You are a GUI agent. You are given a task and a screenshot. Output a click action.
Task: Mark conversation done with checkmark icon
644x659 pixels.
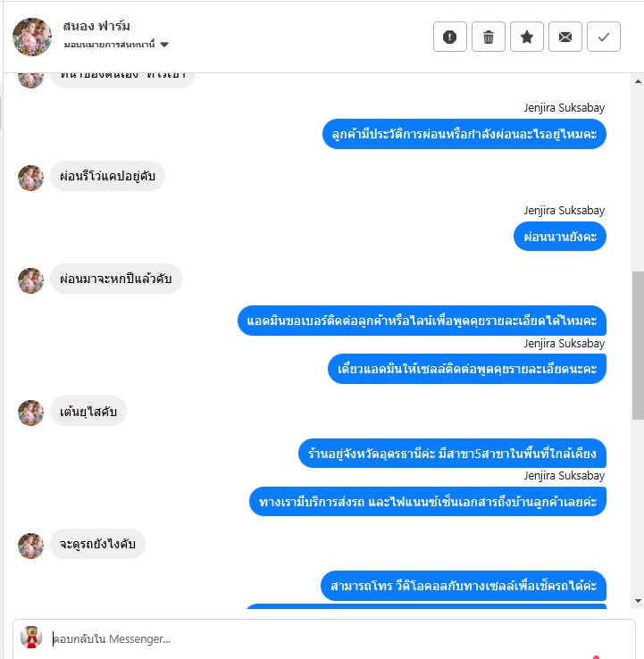pyautogui.click(x=604, y=37)
